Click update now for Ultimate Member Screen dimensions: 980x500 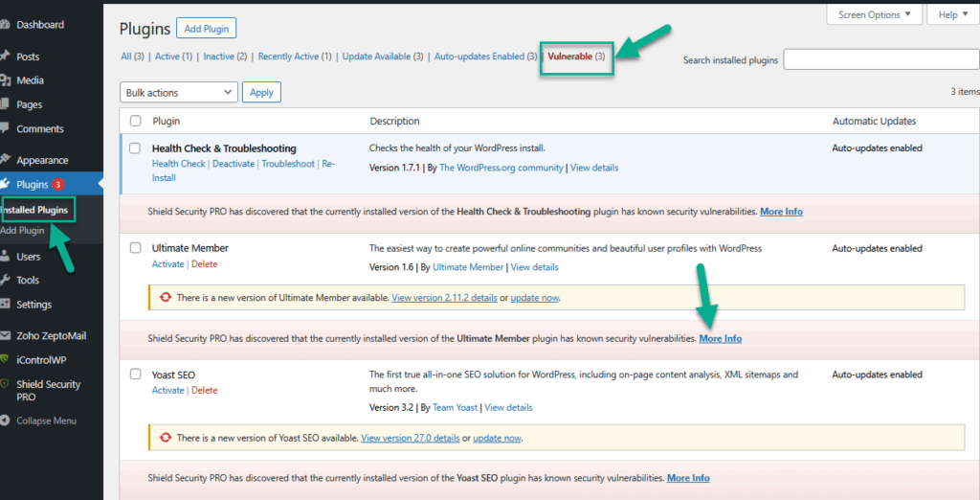pyautogui.click(x=534, y=298)
